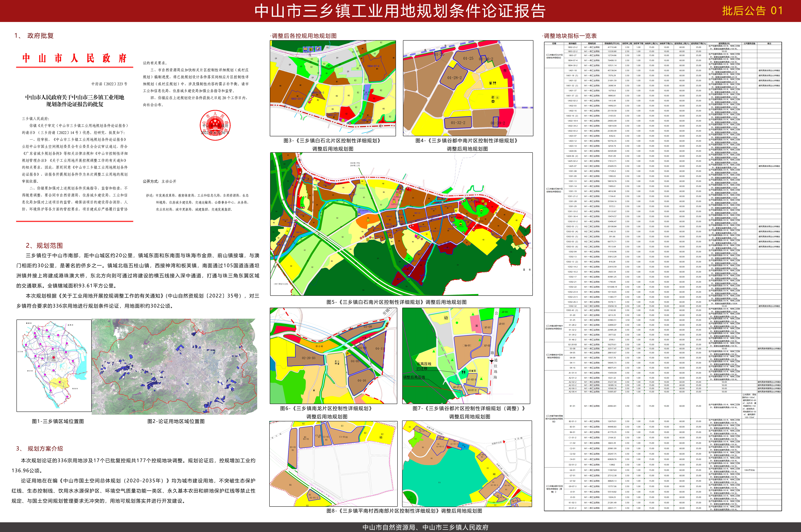Select parcel G6-01 in Figure 7
The image size is (801, 532).
tap(468, 345)
